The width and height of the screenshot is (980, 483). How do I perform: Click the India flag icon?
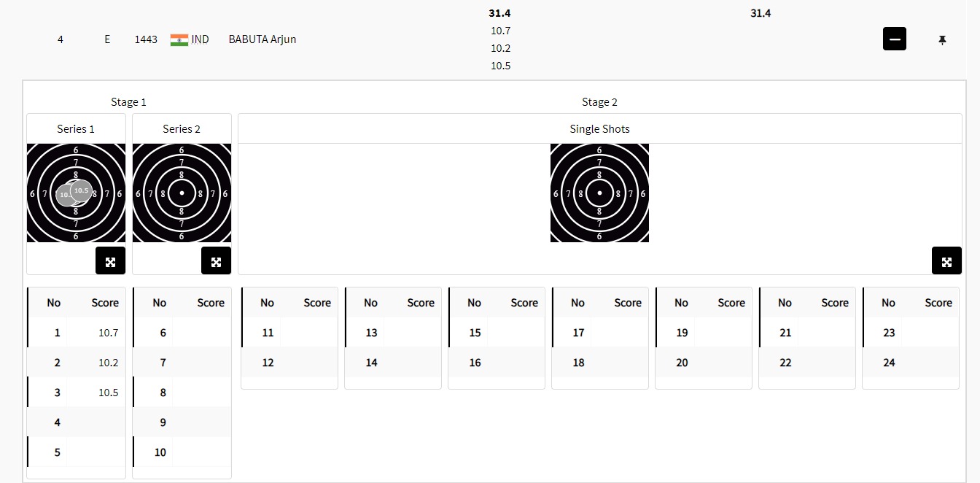179,39
